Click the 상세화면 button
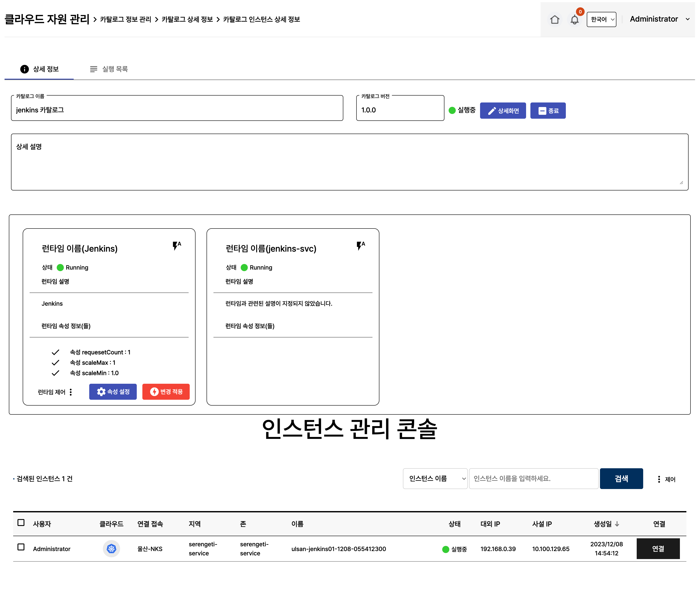The height and width of the screenshot is (593, 700). tap(503, 111)
